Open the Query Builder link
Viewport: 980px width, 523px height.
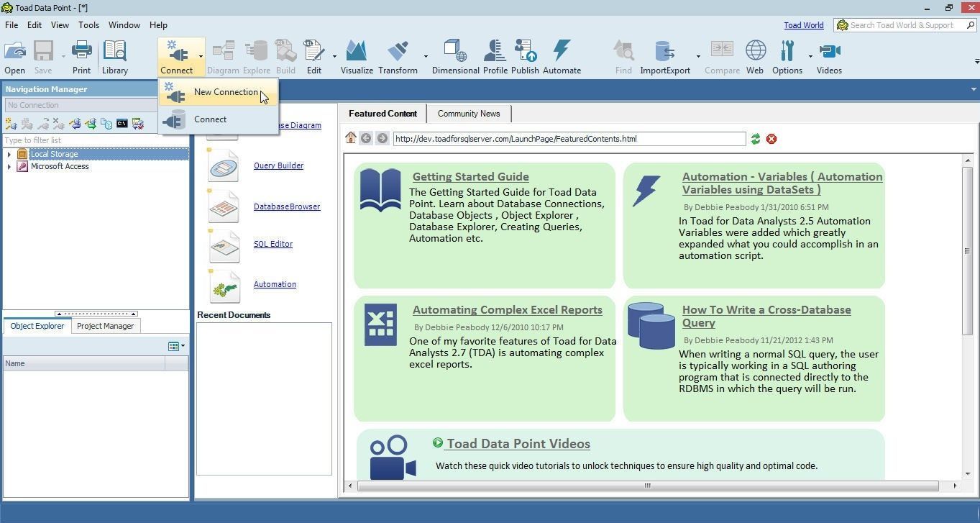point(278,165)
